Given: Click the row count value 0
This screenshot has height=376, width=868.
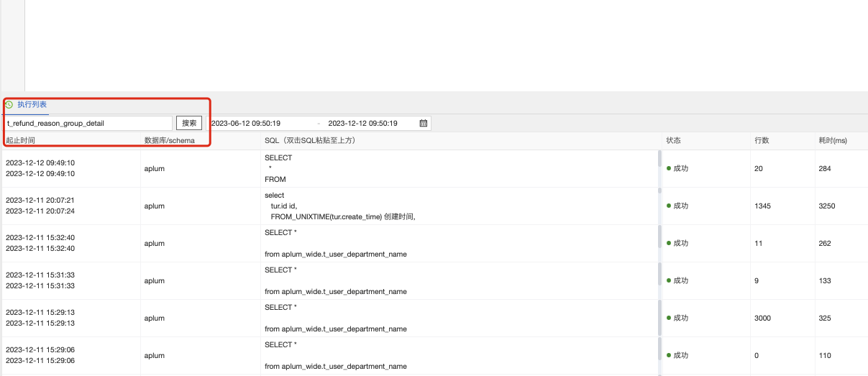Looking at the screenshot, I should click(757, 355).
